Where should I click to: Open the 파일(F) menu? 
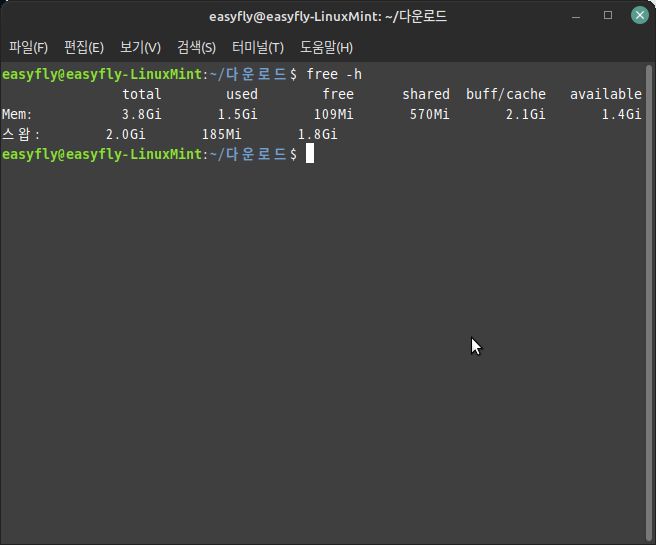[x=28, y=47]
